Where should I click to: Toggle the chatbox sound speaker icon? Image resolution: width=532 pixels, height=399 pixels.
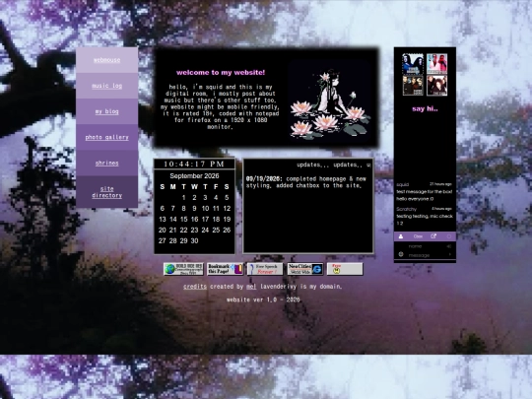pos(449,246)
